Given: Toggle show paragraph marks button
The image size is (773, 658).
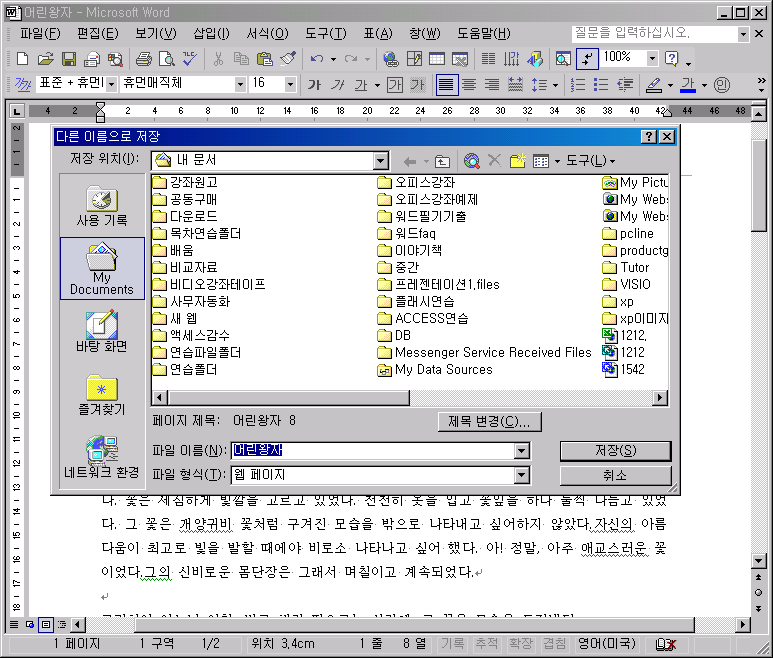Looking at the screenshot, I should (587, 59).
